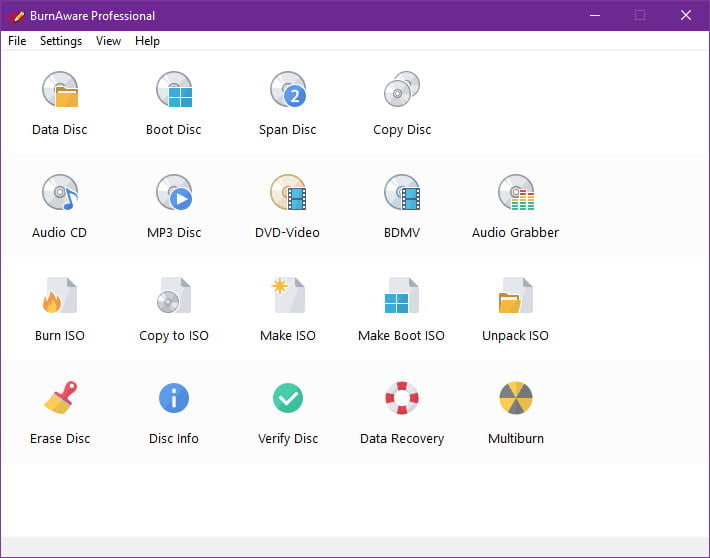The width and height of the screenshot is (710, 558).
Task: Click the "Unpack ISO" text label
Action: click(516, 336)
